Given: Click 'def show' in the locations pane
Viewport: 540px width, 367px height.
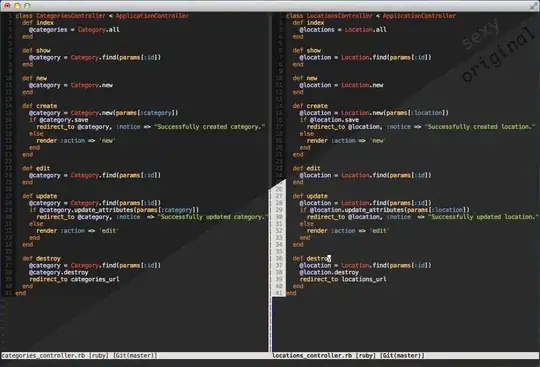Looking at the screenshot, I should (x=307, y=50).
